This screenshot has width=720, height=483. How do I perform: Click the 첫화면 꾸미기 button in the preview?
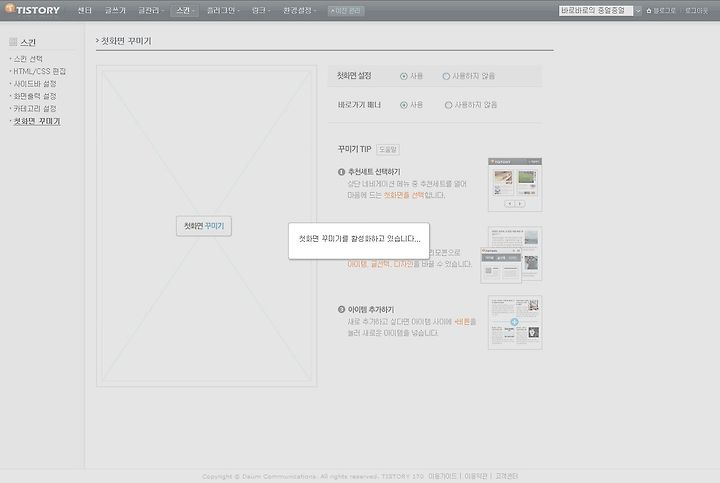click(204, 226)
